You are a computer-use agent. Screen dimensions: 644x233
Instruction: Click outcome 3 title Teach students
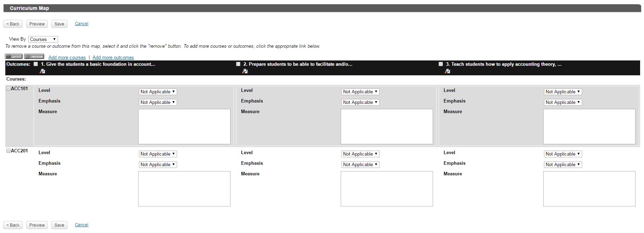[x=504, y=64]
